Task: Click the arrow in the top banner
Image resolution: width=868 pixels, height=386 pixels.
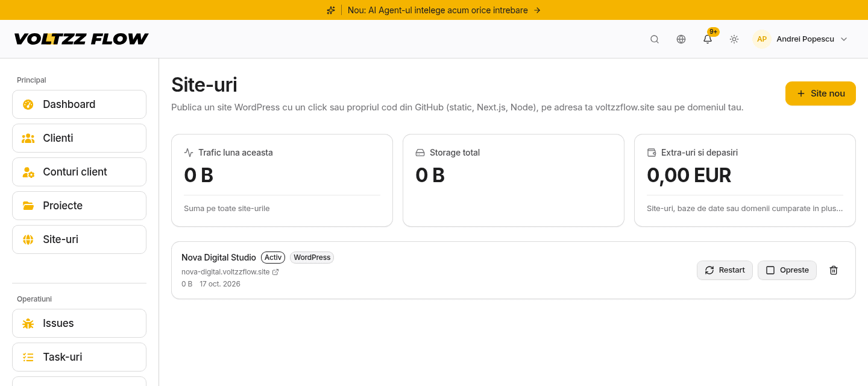Action: click(537, 10)
